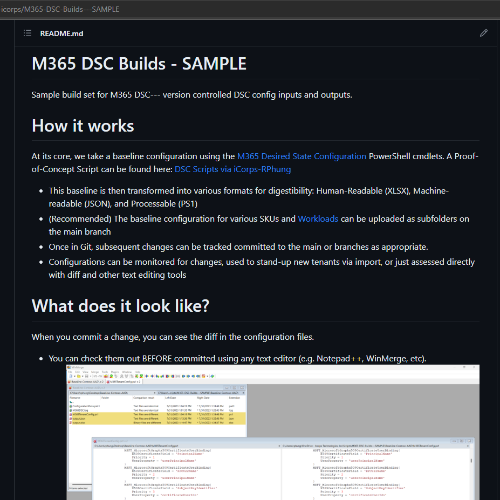Open the README table of contents icon
The width and height of the screenshot is (500, 500).
point(27,33)
